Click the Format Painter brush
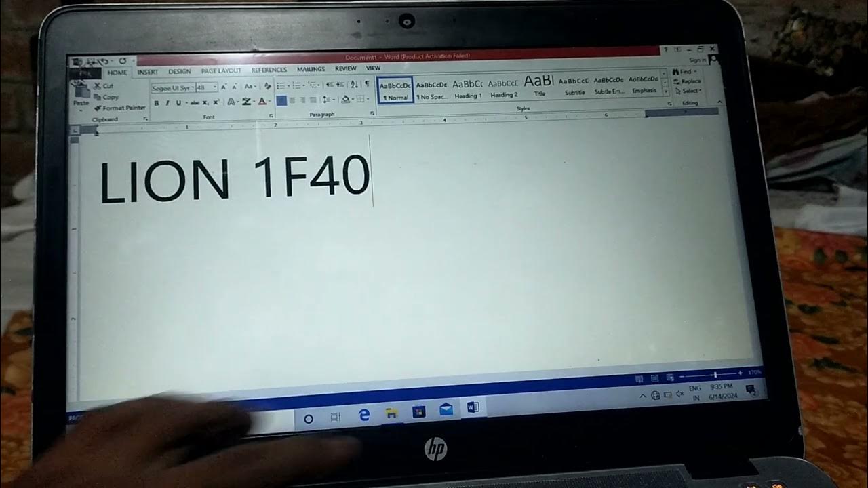 point(98,108)
